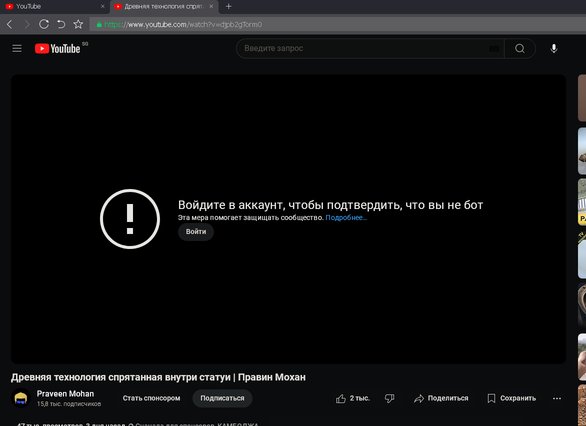This screenshot has height=426, width=586.
Task: Activate voice search microphone
Action: coord(554,49)
